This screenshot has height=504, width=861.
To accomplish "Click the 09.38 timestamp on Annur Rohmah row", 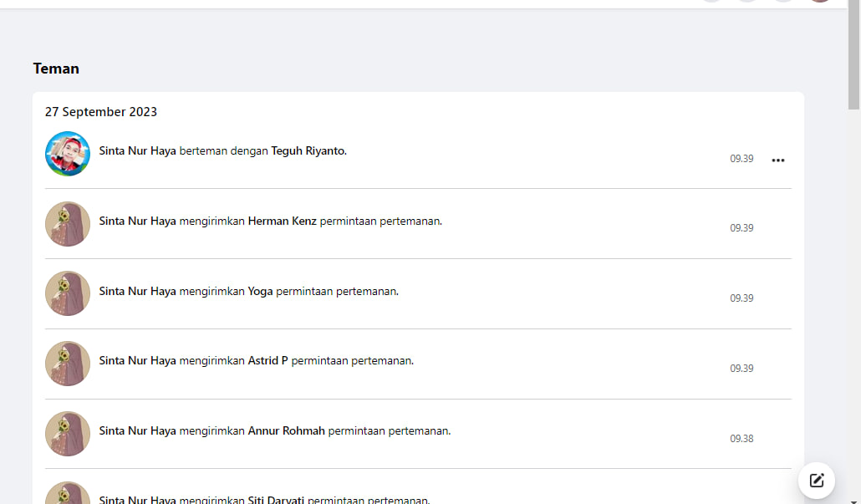I will (741, 439).
